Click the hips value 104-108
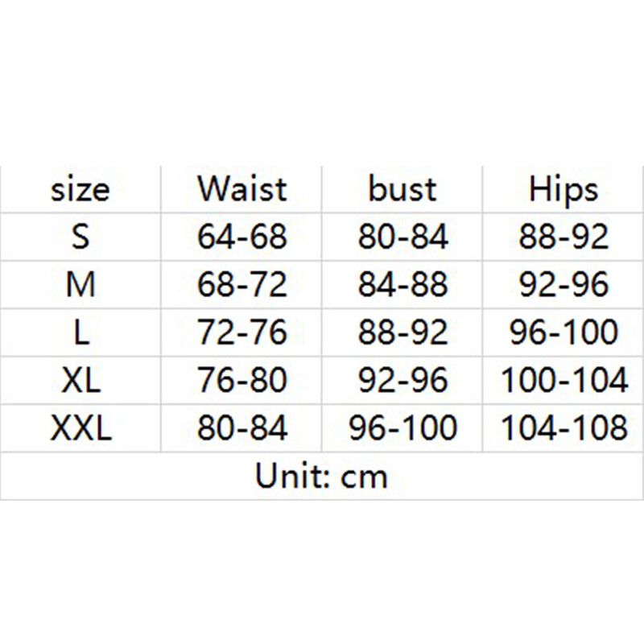Image resolution: width=644 pixels, height=644 pixels. [x=563, y=427]
